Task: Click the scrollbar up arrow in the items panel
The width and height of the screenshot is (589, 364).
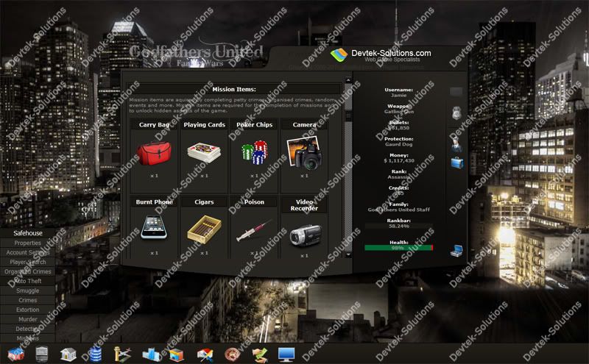Action: point(348,79)
